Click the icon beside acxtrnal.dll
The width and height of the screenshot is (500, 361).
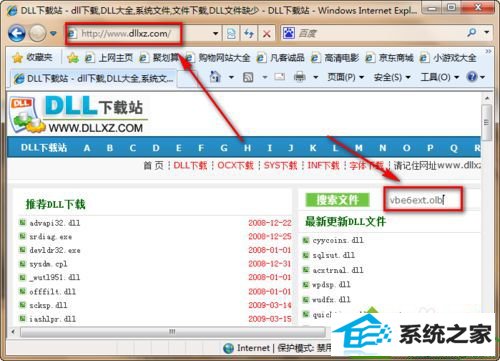(x=306, y=270)
